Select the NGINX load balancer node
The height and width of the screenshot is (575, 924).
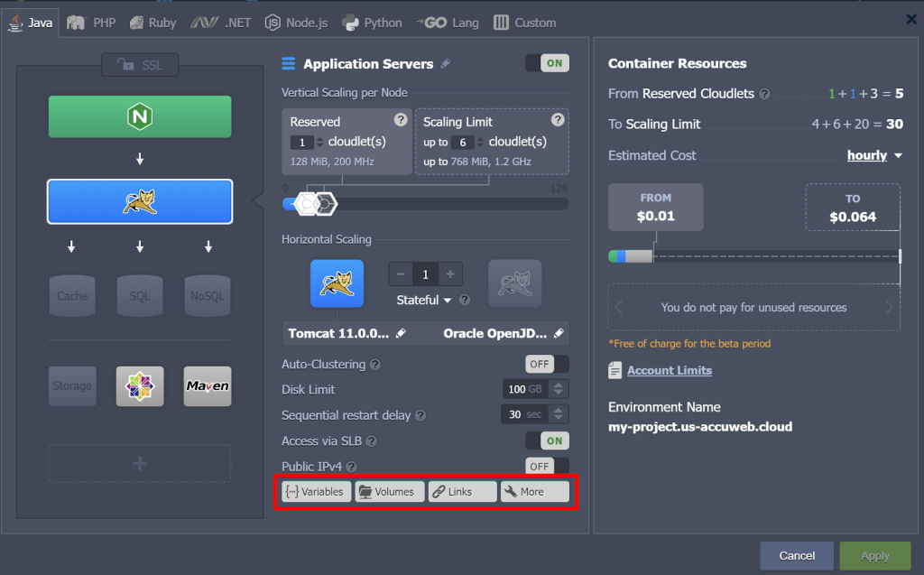click(139, 116)
